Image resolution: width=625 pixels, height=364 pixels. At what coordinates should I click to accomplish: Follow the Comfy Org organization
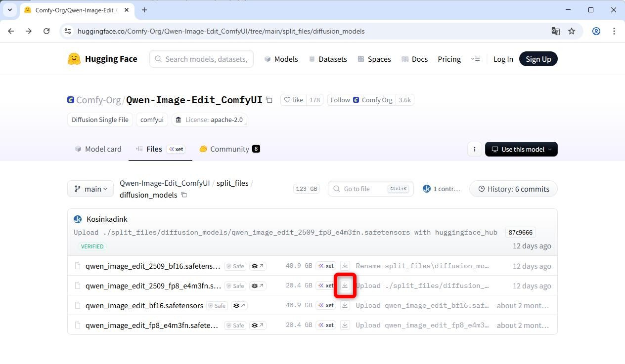[x=340, y=100]
